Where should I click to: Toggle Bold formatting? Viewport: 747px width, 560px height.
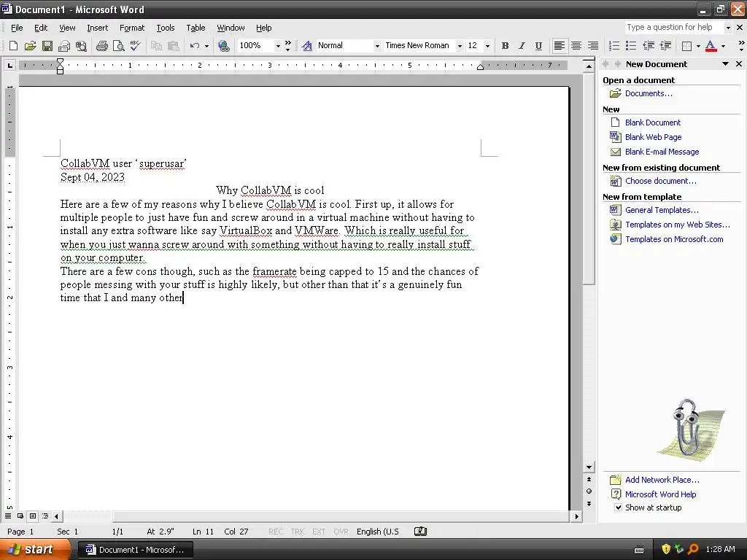point(505,46)
